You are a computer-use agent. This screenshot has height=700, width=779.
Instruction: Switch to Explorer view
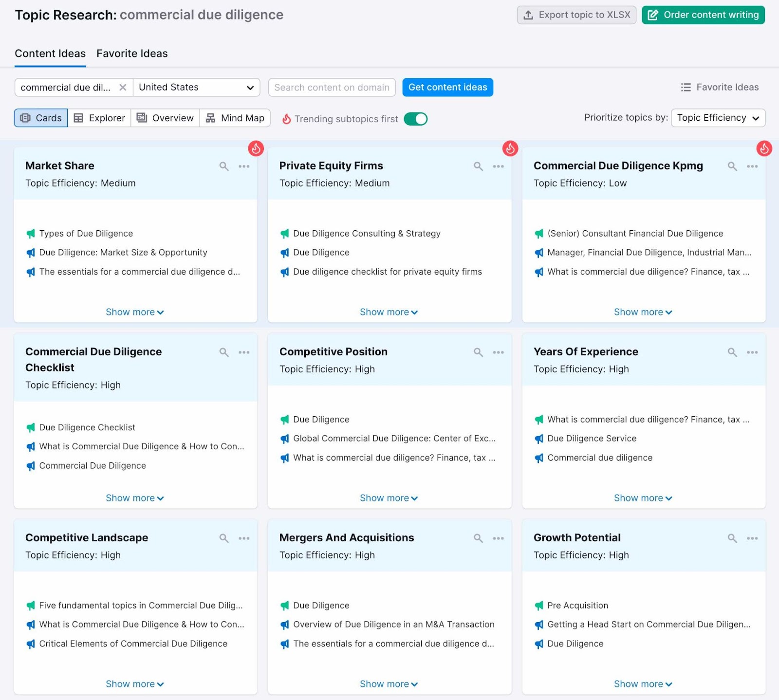tap(99, 118)
